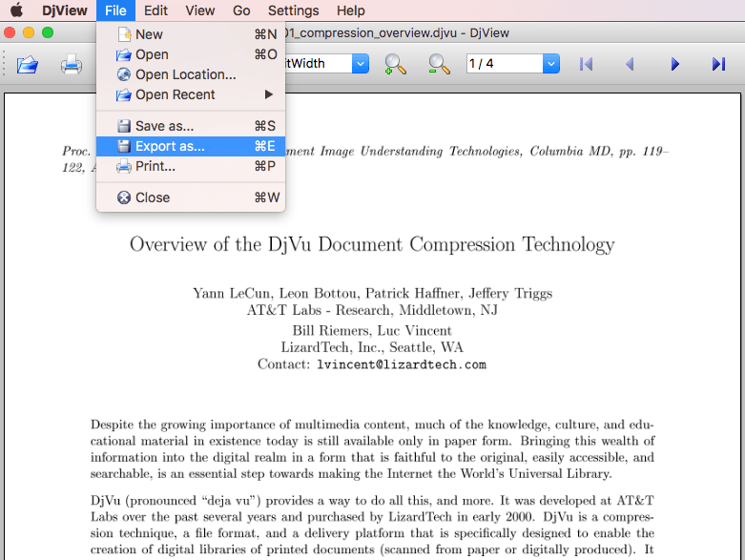
Task: Click the green zoom window button
Action: pos(48,32)
